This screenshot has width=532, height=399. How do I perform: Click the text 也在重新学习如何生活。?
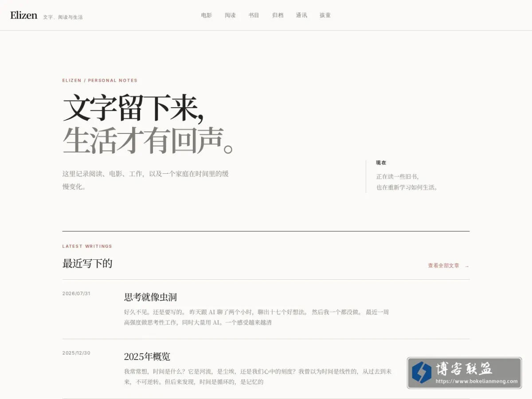pyautogui.click(x=407, y=188)
